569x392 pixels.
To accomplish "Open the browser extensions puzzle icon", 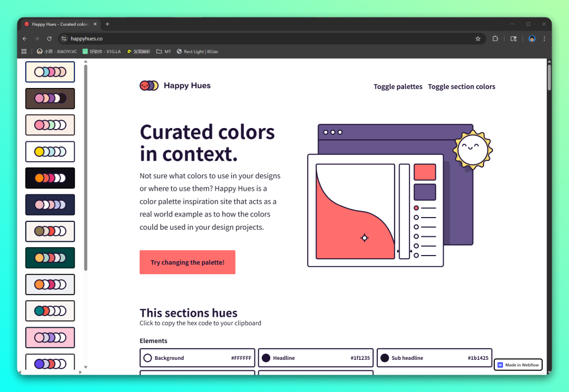I will [495, 38].
